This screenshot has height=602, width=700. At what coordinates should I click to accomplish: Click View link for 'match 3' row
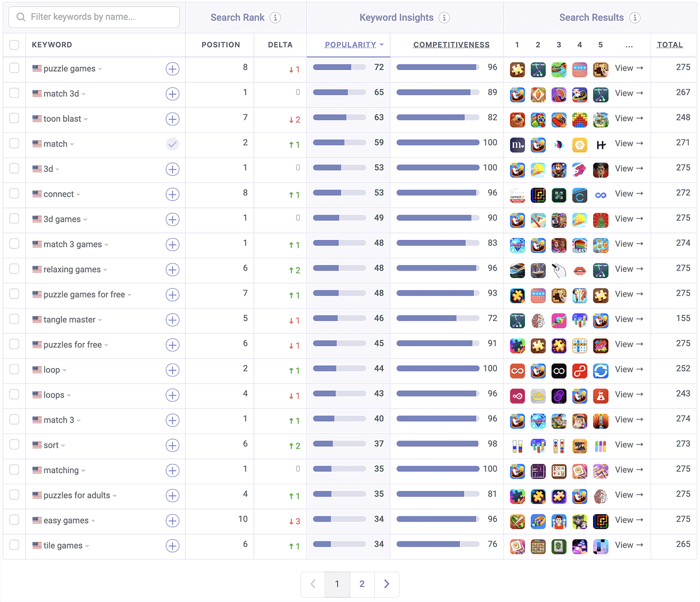629,420
